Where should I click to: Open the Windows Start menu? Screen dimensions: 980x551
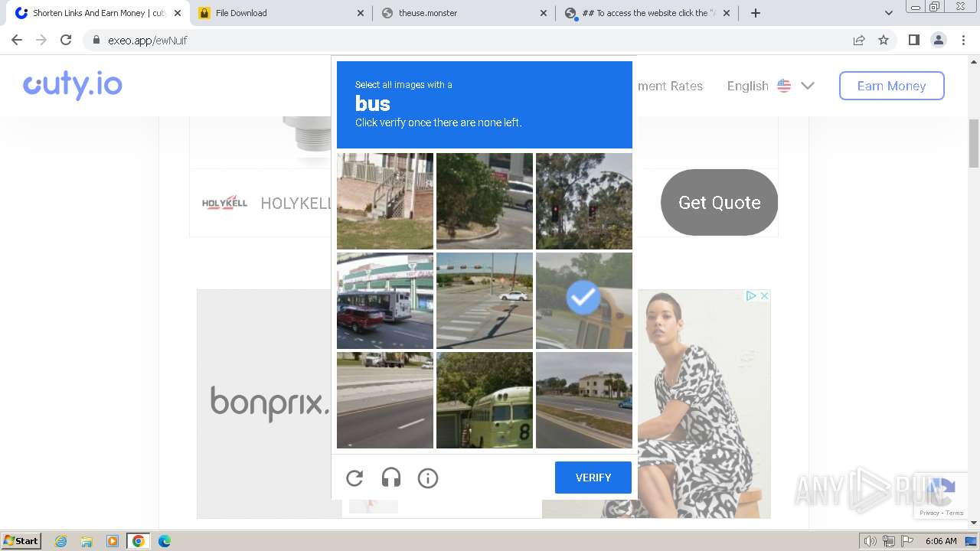point(21,541)
